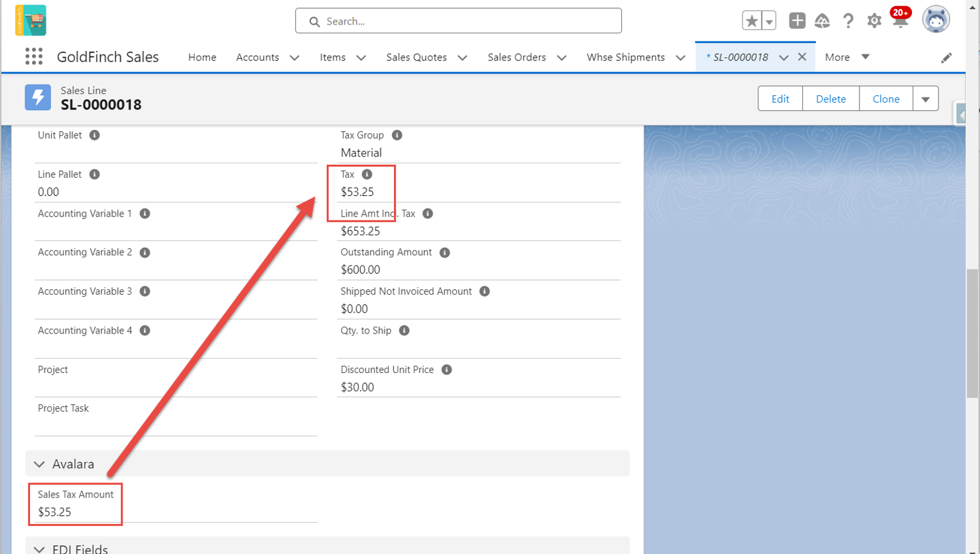Click the pencil edit-navigation icon
The image size is (980, 554).
pyautogui.click(x=946, y=58)
